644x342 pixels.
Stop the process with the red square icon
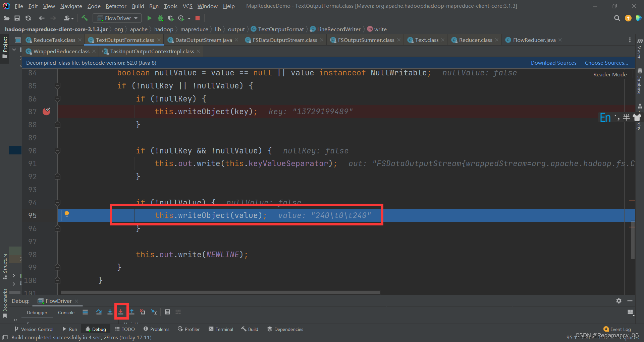pos(198,18)
